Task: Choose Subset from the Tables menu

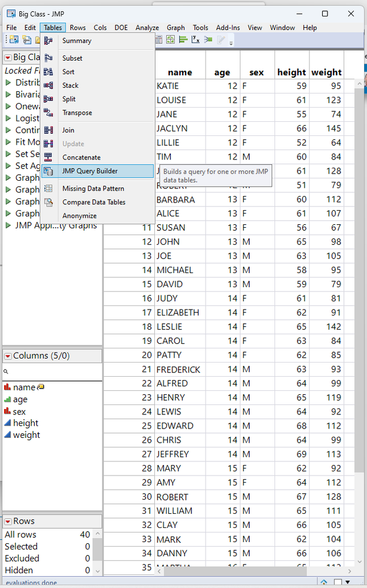Action: (98, 58)
